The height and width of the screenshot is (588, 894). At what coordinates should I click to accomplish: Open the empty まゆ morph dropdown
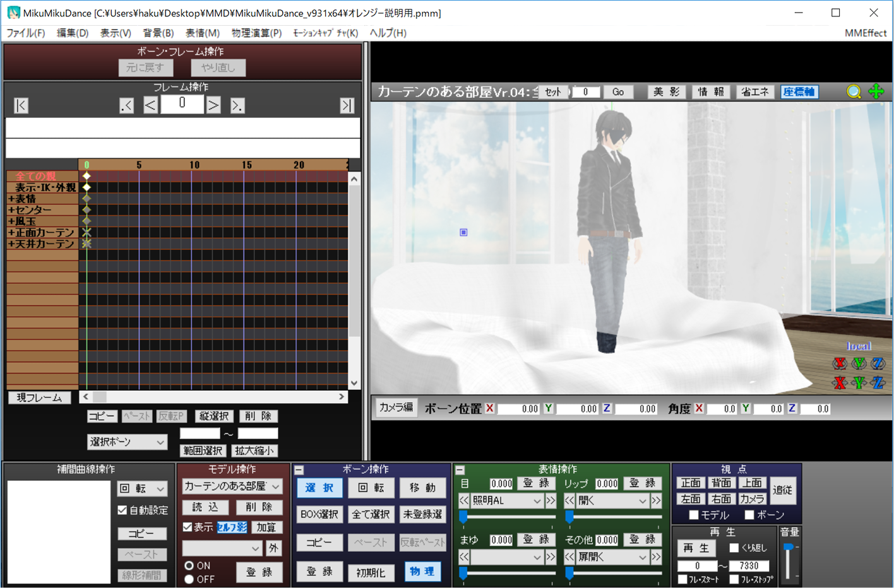[x=507, y=557]
